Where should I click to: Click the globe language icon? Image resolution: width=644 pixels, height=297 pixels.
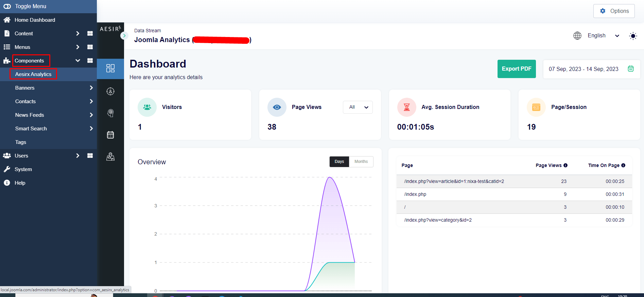pos(577,36)
